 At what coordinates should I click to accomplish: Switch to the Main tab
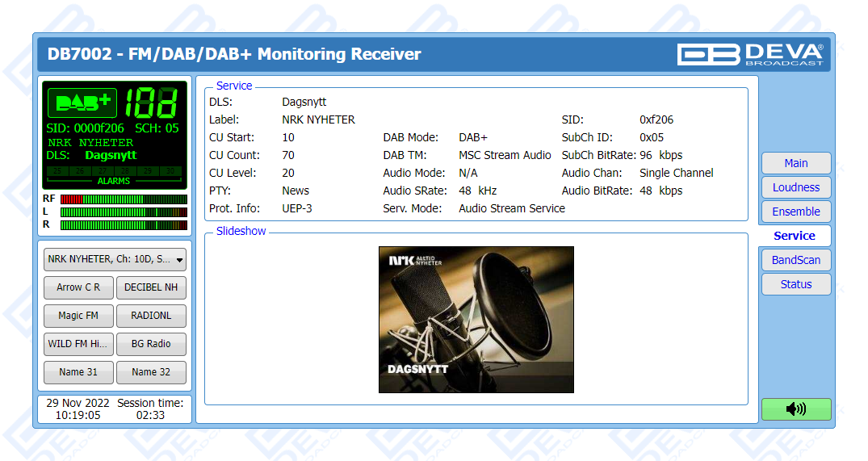795,163
